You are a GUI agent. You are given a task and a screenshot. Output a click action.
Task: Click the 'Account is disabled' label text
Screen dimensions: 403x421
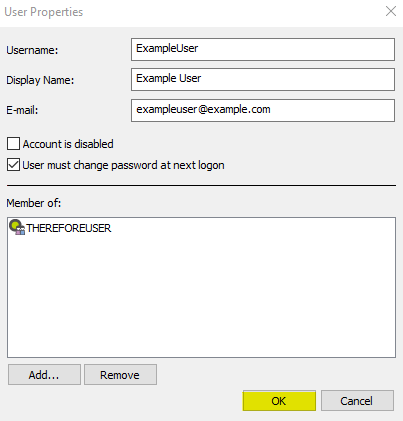68,144
